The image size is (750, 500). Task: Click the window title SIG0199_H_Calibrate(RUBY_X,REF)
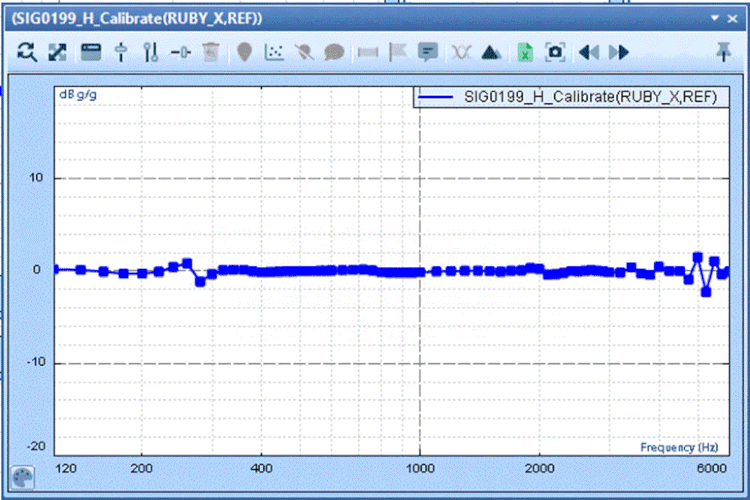coord(137,19)
